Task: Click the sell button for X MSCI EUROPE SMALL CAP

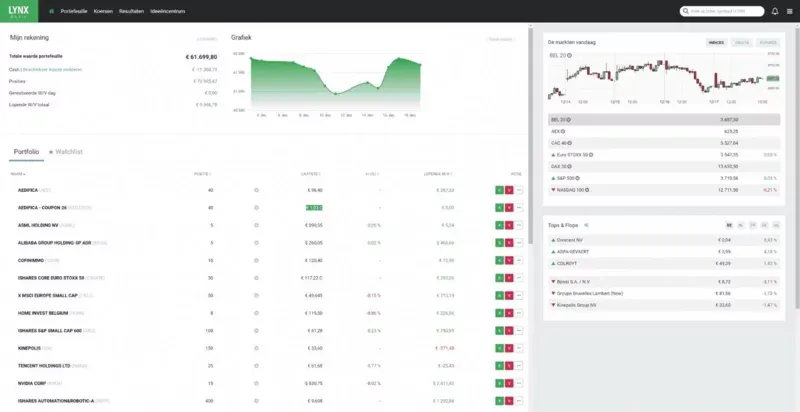Action: pyautogui.click(x=509, y=295)
